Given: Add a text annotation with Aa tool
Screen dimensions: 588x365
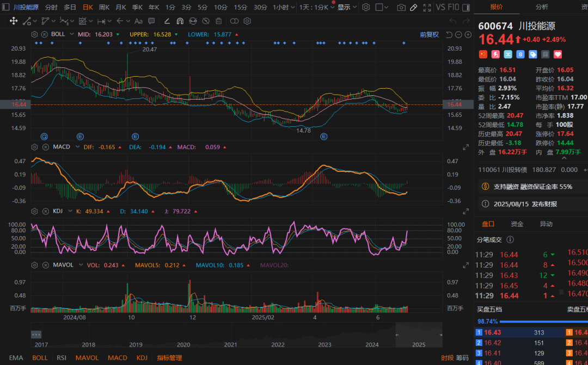Looking at the screenshot, I should point(138,21).
